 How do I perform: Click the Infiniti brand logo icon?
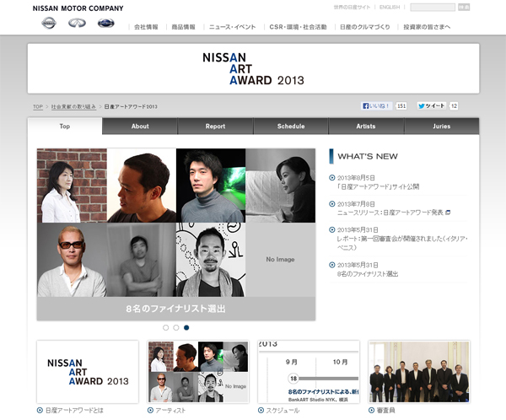tap(77, 23)
